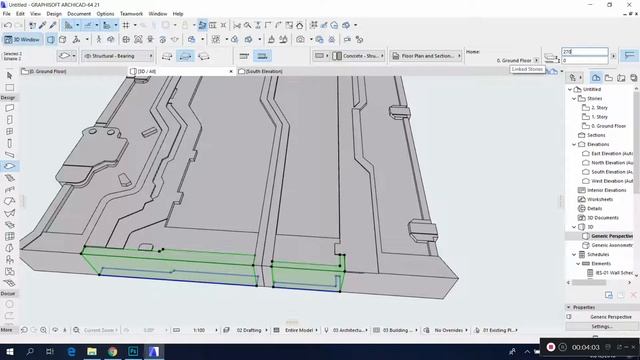Click the Inject Parameters syringe icon

tap(53, 25)
